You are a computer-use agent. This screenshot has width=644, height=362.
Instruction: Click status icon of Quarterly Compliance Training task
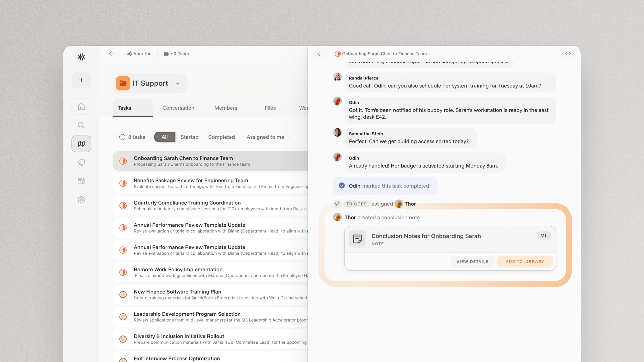[x=123, y=206]
